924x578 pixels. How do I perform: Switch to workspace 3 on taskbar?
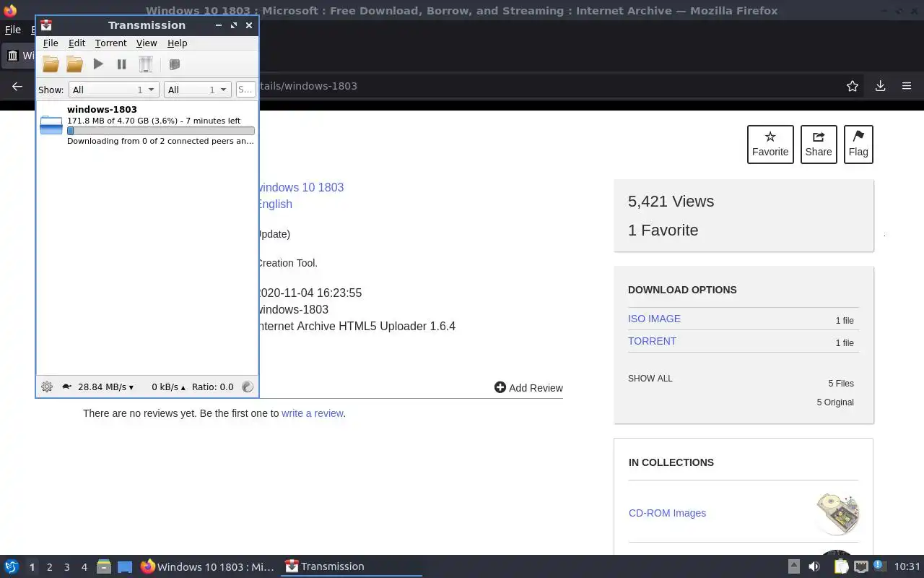click(66, 567)
